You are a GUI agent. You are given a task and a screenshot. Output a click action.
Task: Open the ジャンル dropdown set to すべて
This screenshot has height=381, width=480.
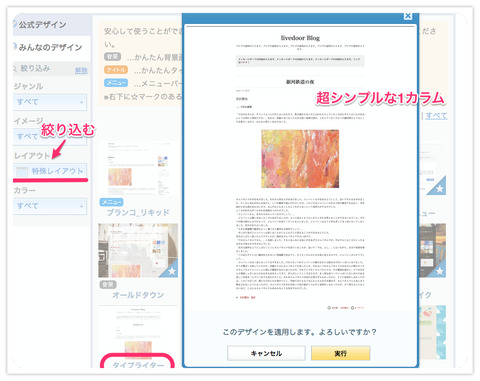[50, 102]
